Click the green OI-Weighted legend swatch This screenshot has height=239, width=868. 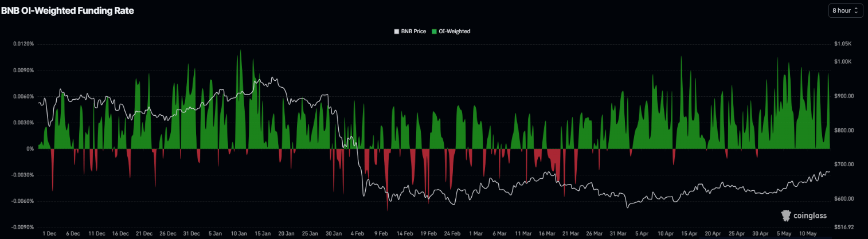(434, 31)
